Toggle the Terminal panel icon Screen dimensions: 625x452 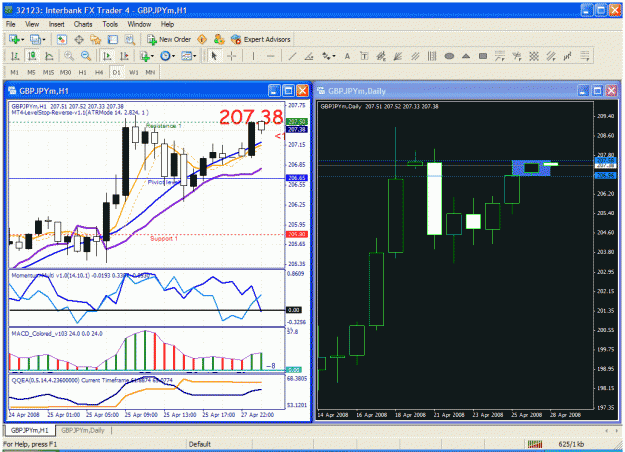(113, 39)
